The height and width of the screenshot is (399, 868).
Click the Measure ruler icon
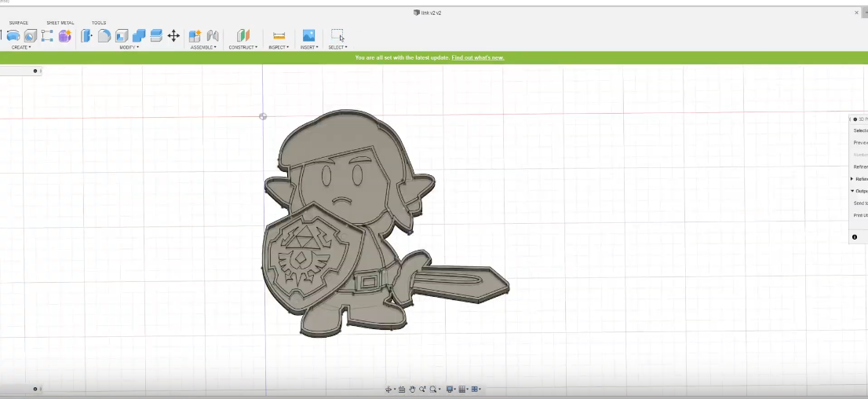pyautogui.click(x=279, y=36)
